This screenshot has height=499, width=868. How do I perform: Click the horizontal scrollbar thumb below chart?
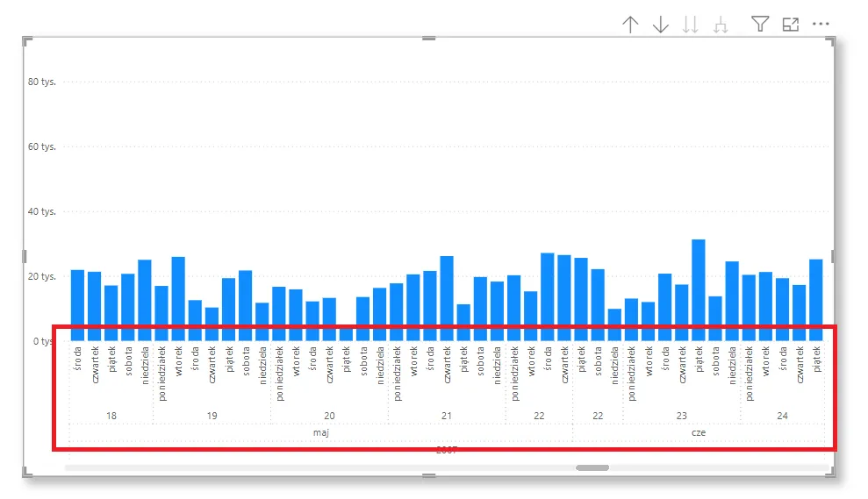coord(592,467)
